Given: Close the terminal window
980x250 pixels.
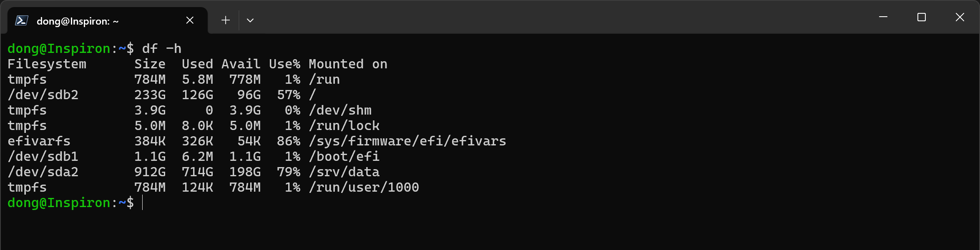Looking at the screenshot, I should tap(960, 17).
